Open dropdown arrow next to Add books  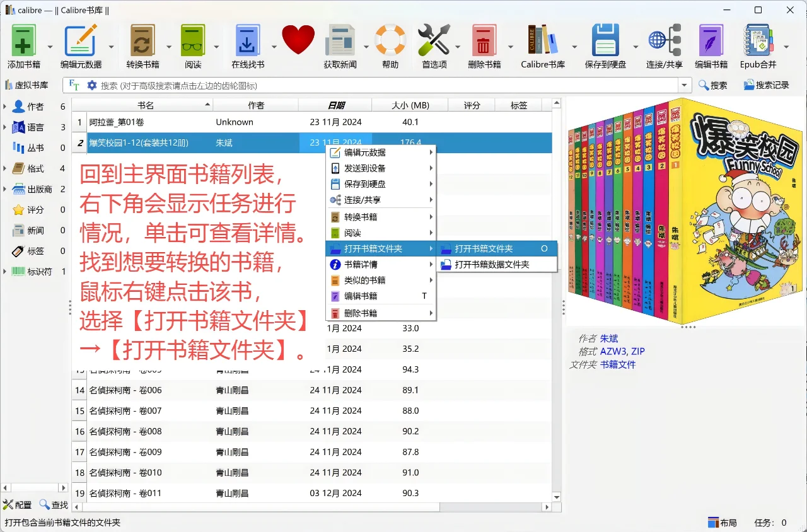point(50,47)
